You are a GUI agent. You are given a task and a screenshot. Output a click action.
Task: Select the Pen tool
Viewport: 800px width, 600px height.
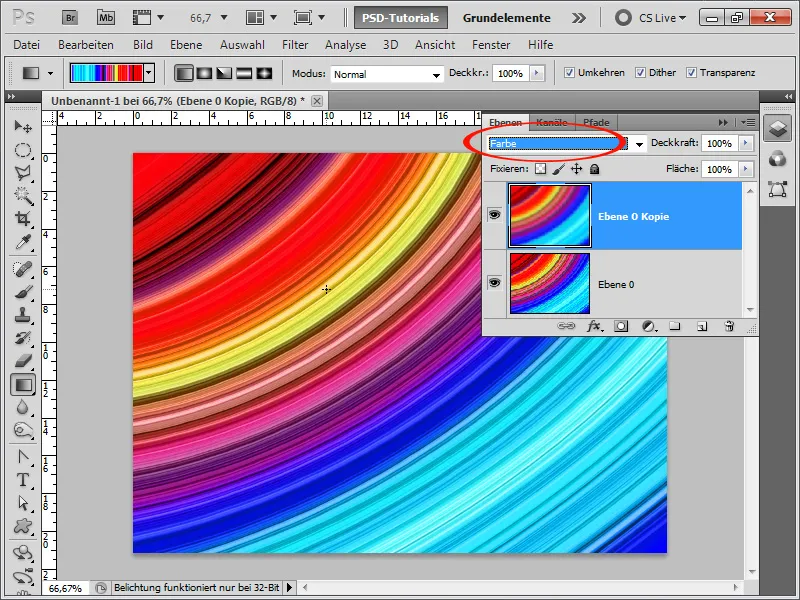23,457
